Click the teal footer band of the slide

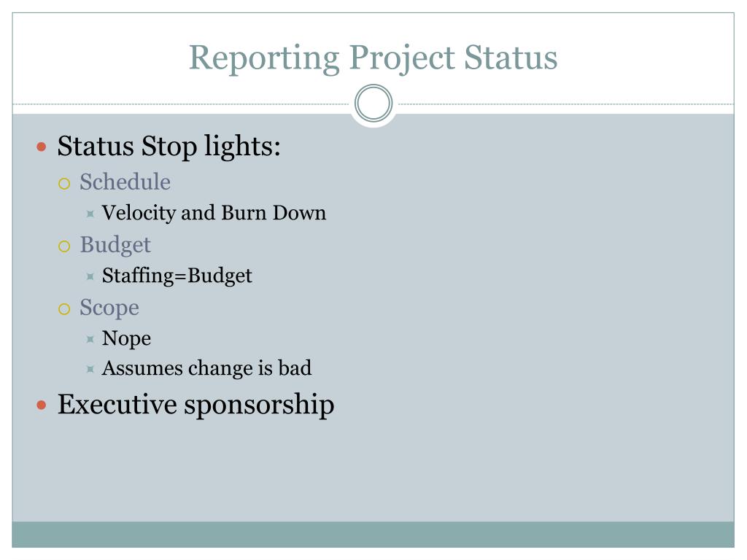[x=373, y=534]
